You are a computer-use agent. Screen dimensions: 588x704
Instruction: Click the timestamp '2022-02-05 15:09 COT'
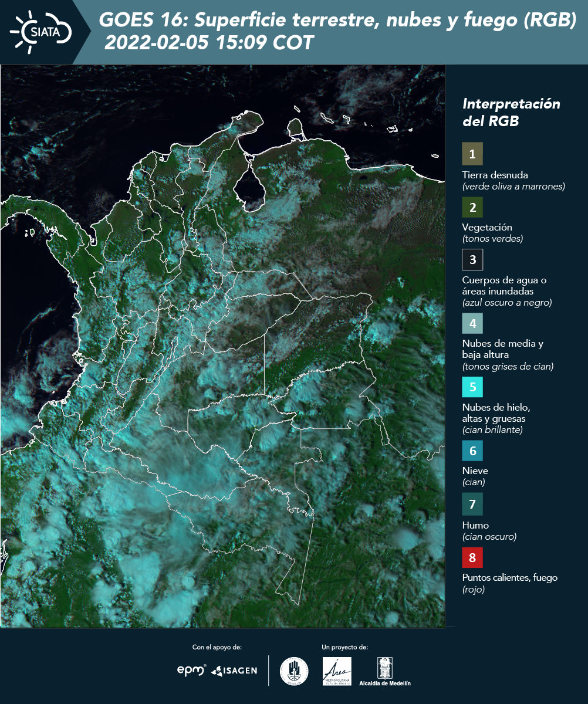tap(209, 43)
